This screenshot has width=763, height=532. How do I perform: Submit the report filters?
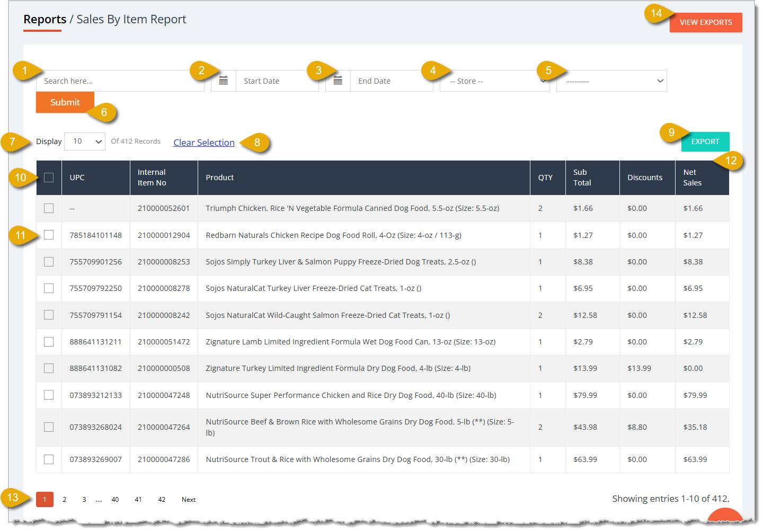point(65,102)
